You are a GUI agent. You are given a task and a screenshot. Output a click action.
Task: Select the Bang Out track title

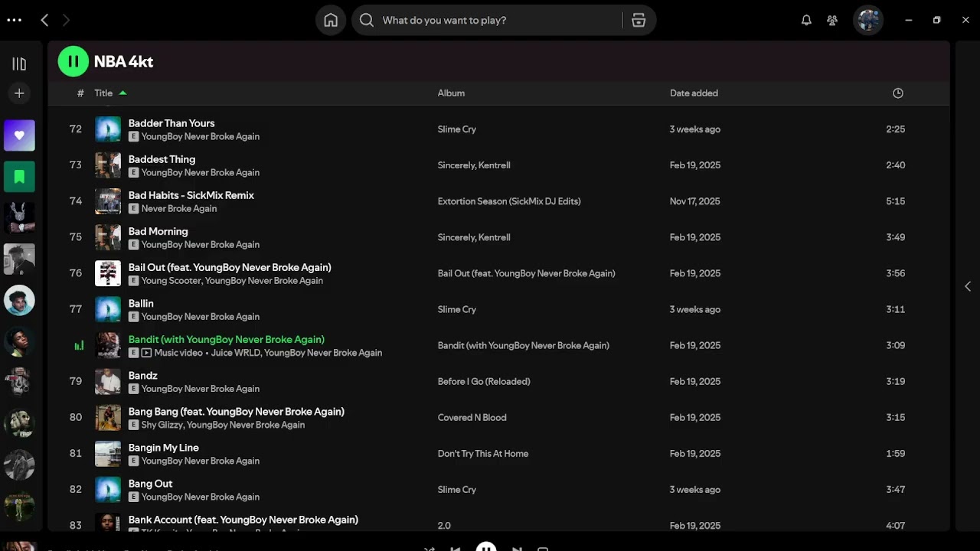(x=151, y=484)
